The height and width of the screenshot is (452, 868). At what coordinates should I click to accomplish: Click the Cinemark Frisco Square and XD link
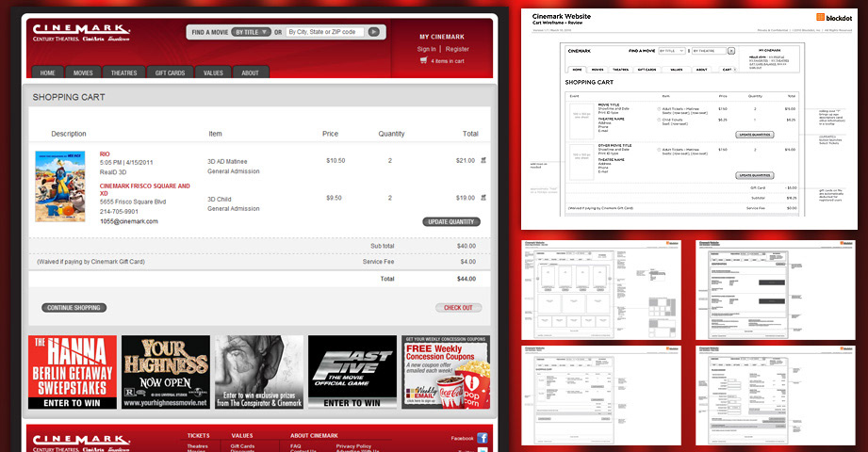coord(144,190)
